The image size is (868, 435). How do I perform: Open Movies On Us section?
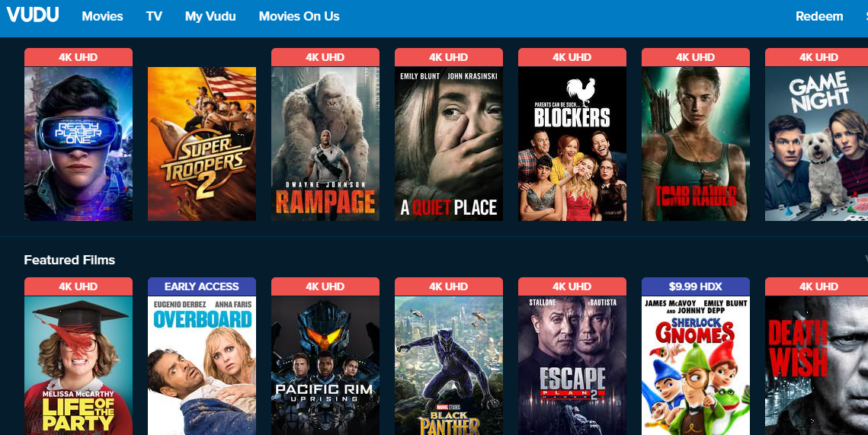299,17
